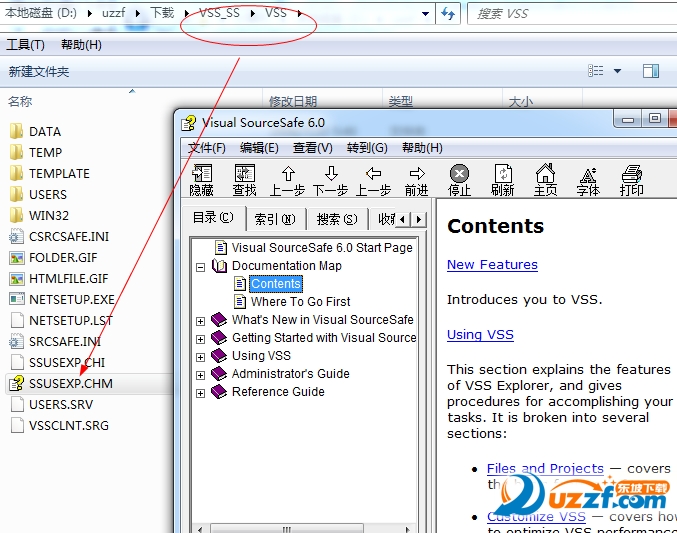
Task: Open the 转到(G) menu
Action: point(367,148)
